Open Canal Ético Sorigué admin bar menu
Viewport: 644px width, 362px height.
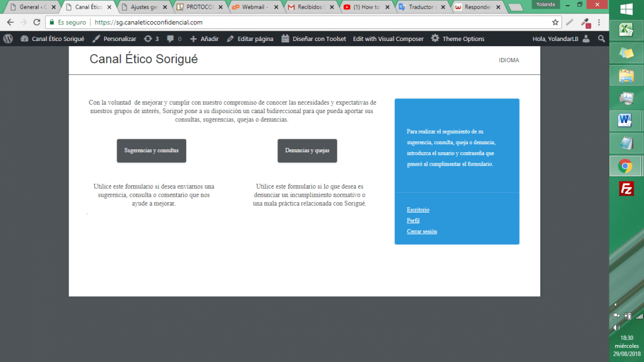click(53, 39)
